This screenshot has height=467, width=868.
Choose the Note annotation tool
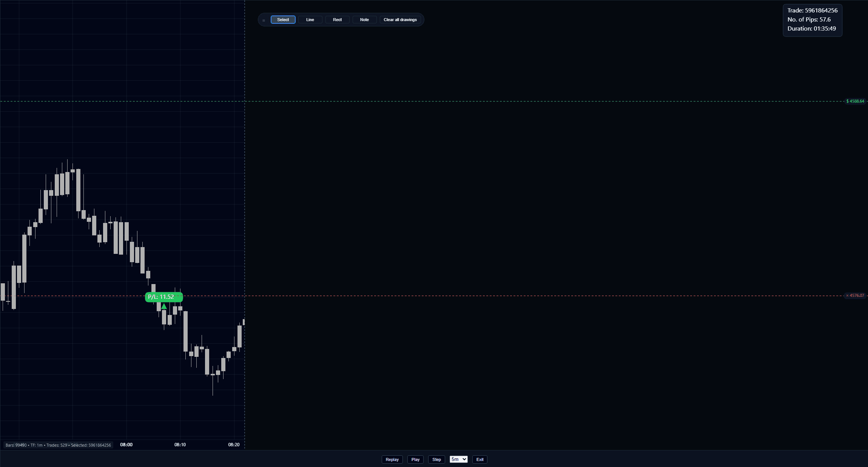coord(364,20)
